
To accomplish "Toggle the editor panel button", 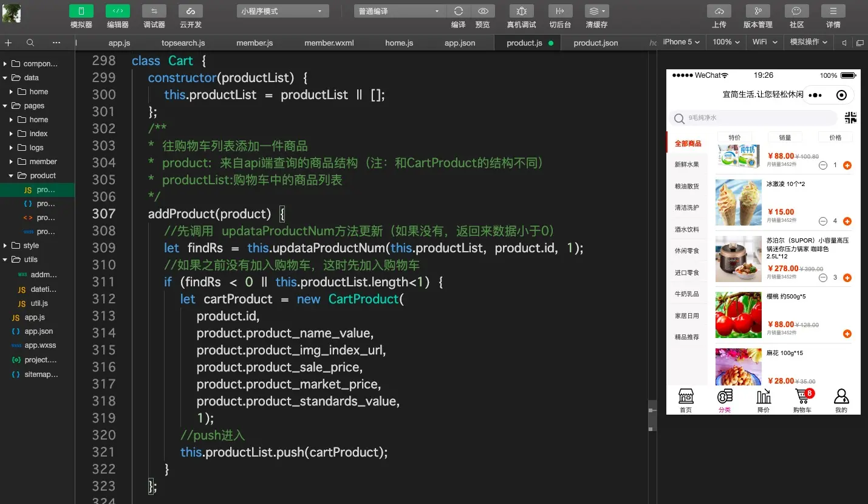I will click(x=118, y=11).
